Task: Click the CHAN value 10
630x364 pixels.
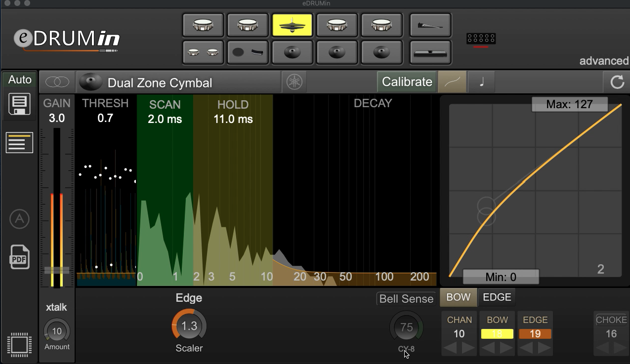Action: point(459,334)
